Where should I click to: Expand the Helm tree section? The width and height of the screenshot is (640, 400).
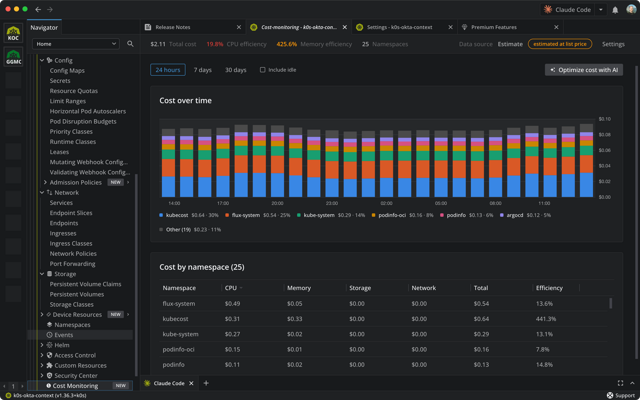pos(42,345)
